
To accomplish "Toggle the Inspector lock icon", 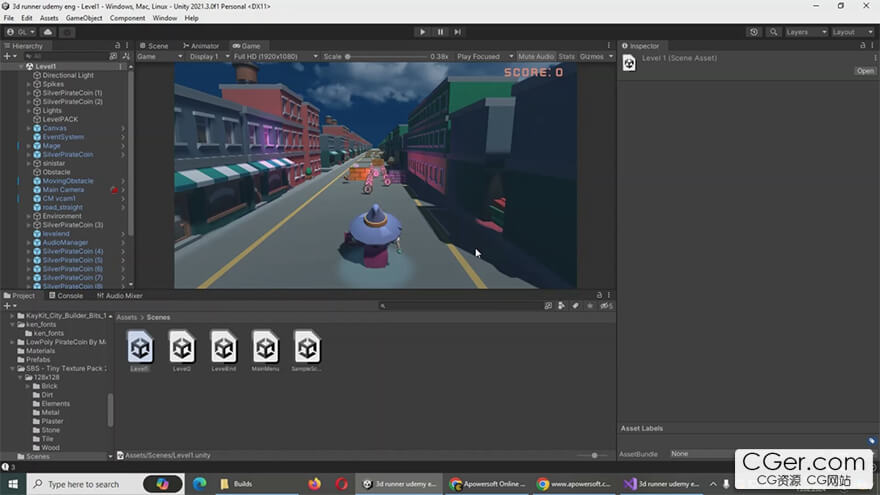I will (x=860, y=46).
